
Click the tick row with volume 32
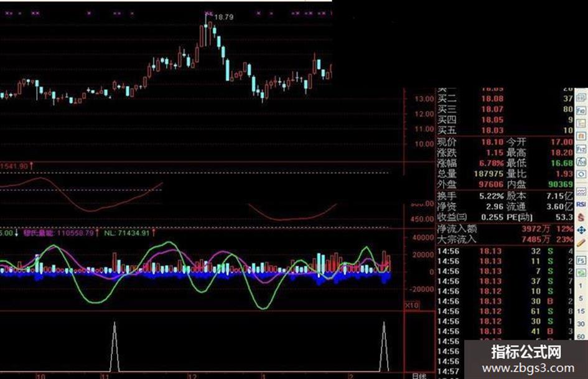pyautogui.click(x=505, y=251)
